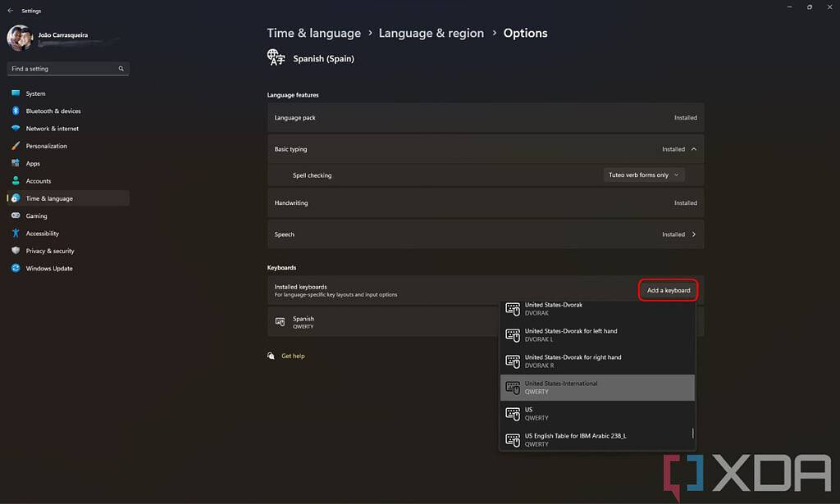The width and height of the screenshot is (840, 504).
Task: Open the System icon in sidebar
Action: click(16, 93)
